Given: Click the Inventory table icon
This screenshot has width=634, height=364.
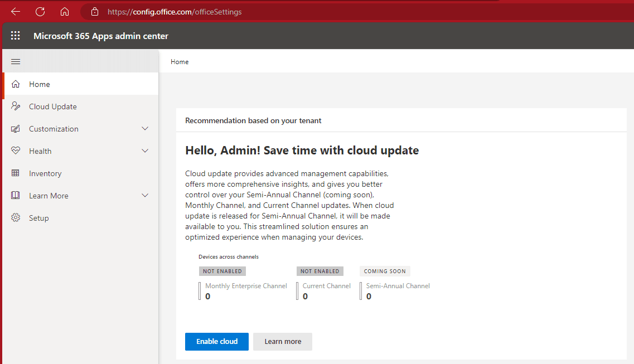Looking at the screenshot, I should click(x=16, y=173).
